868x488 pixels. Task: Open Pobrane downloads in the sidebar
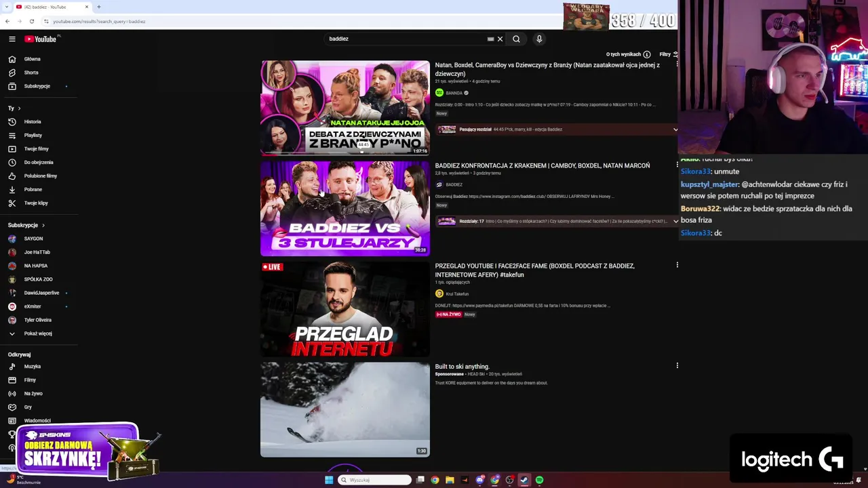[x=33, y=190]
